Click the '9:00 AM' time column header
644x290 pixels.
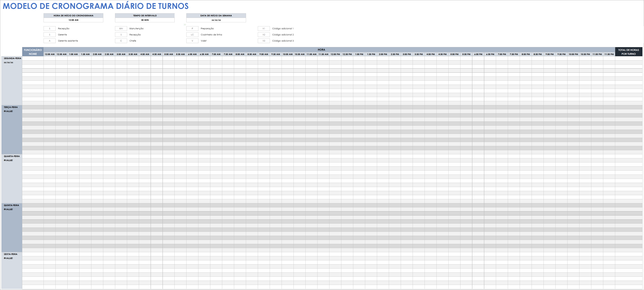[264, 54]
